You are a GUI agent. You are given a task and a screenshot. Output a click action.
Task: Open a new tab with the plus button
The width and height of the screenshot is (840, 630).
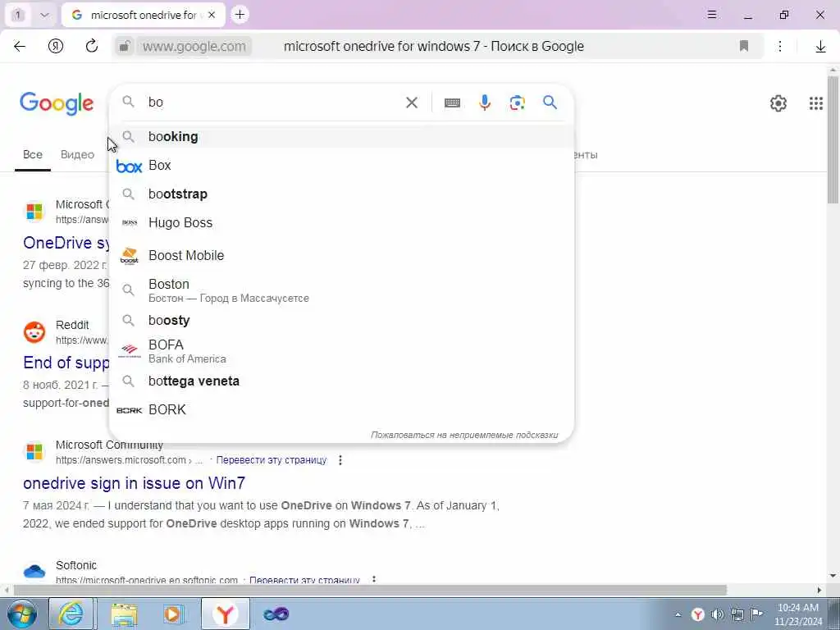(240, 15)
